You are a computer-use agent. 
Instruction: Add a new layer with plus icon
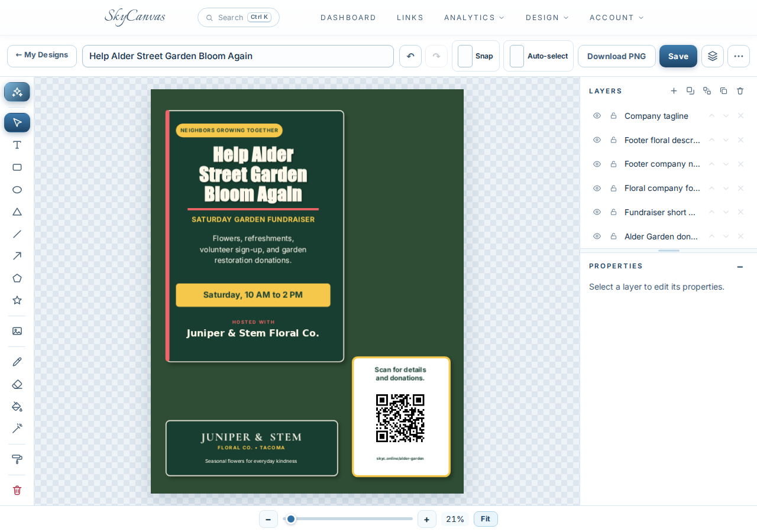coord(674,91)
